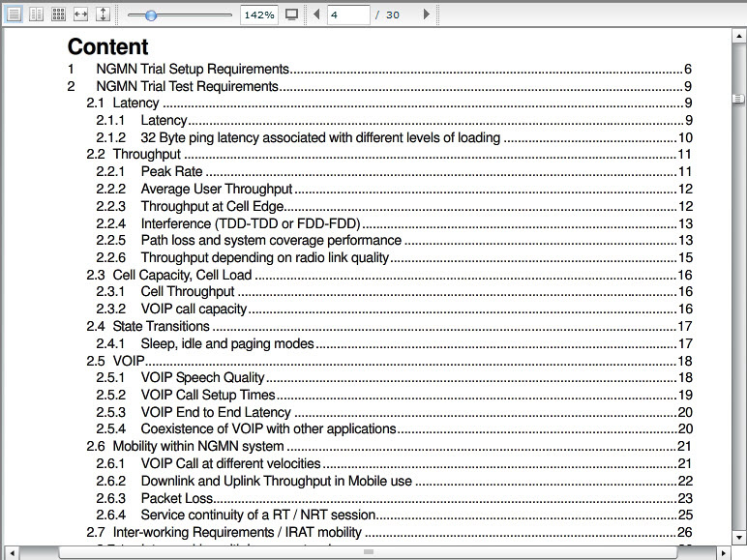Fit document to window height

(x=103, y=15)
